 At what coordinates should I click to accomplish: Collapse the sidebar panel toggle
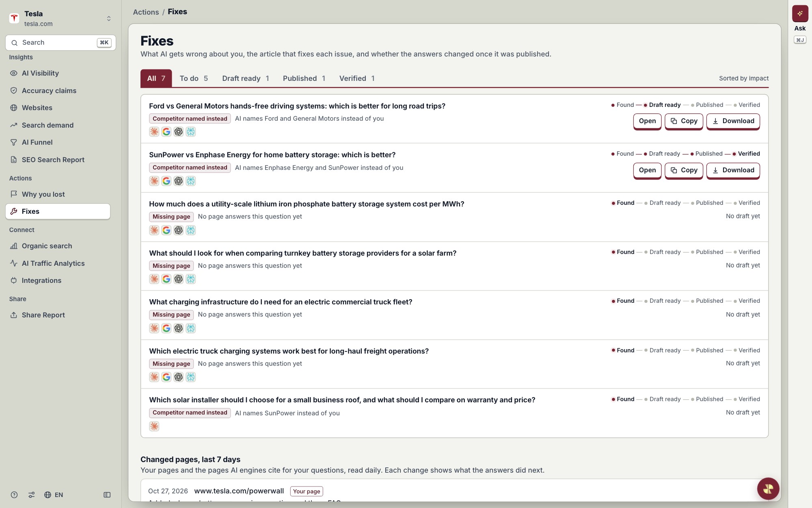click(x=107, y=495)
